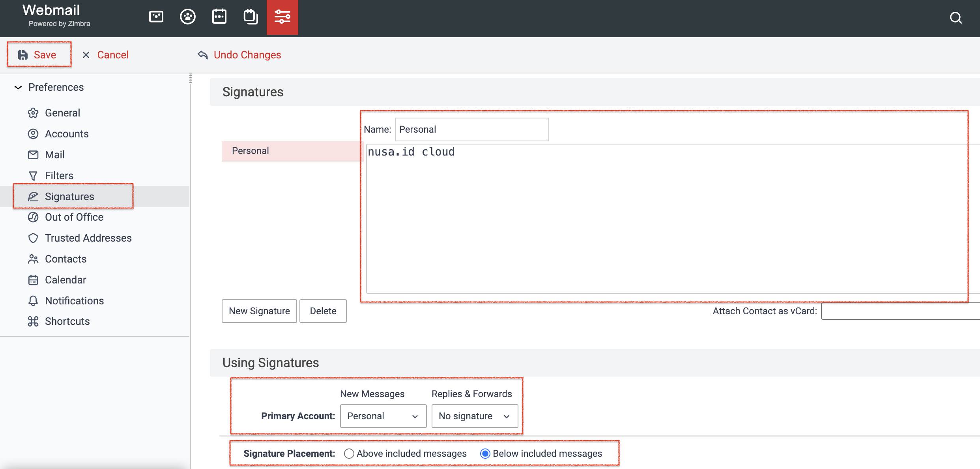Select the Personal signature in list
This screenshot has width=980, height=469.
click(292, 151)
